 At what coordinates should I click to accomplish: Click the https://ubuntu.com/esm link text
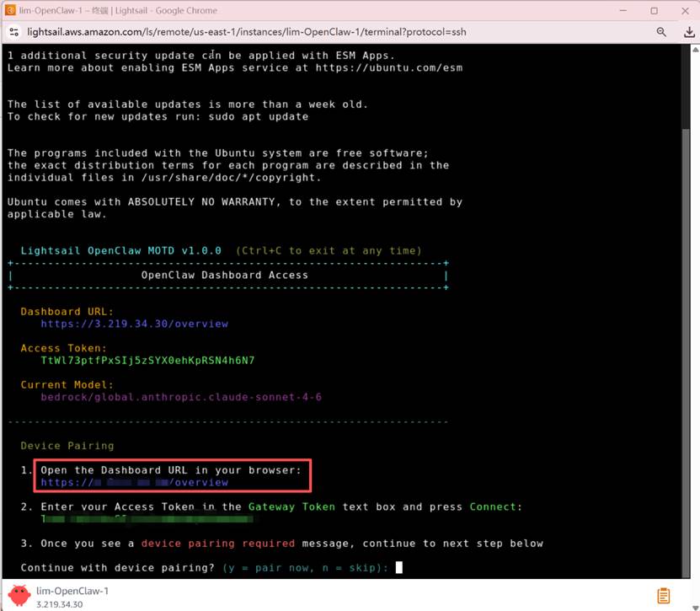[389, 68]
